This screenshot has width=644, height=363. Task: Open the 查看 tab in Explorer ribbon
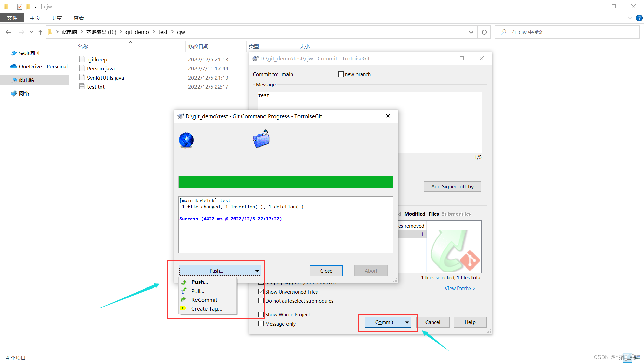click(x=78, y=18)
